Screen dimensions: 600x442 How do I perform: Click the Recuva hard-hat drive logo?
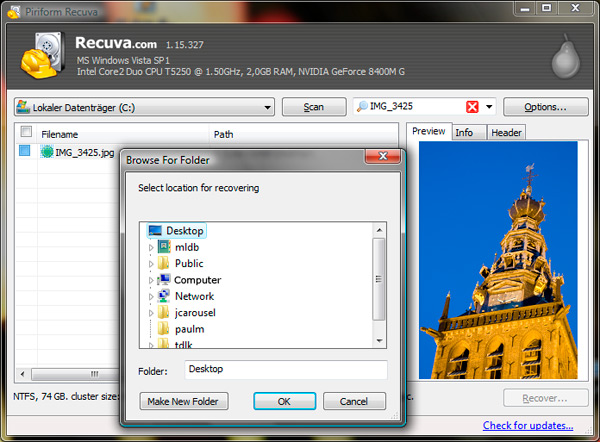(42, 55)
